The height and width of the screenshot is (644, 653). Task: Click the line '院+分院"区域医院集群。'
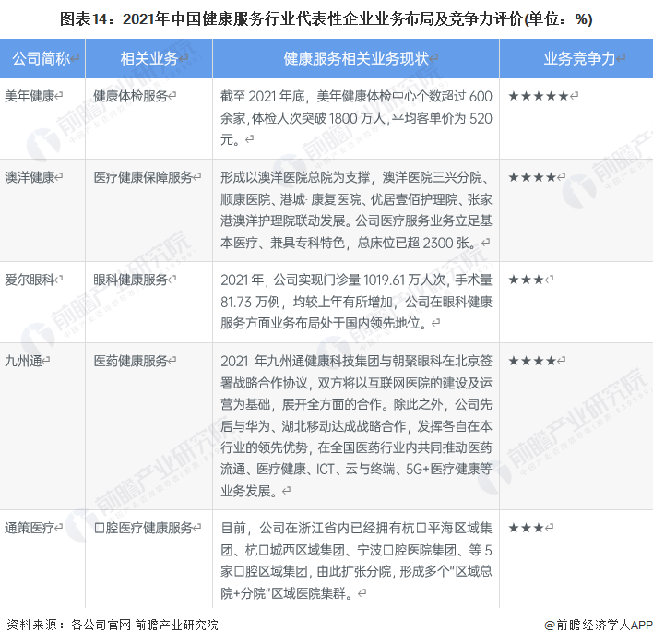click(x=288, y=592)
